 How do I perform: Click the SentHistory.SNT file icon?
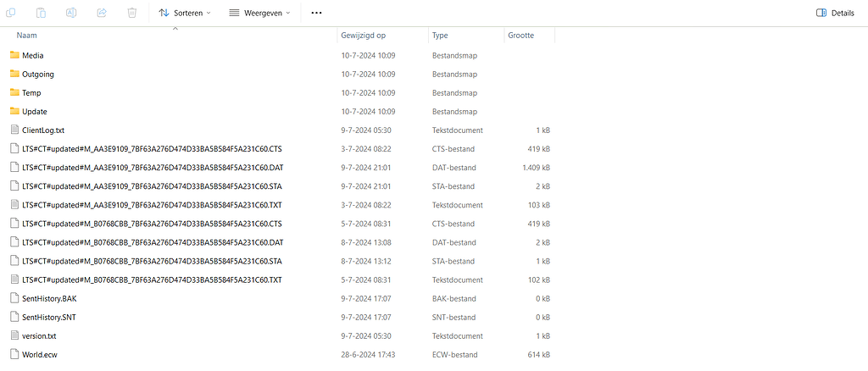[15, 317]
